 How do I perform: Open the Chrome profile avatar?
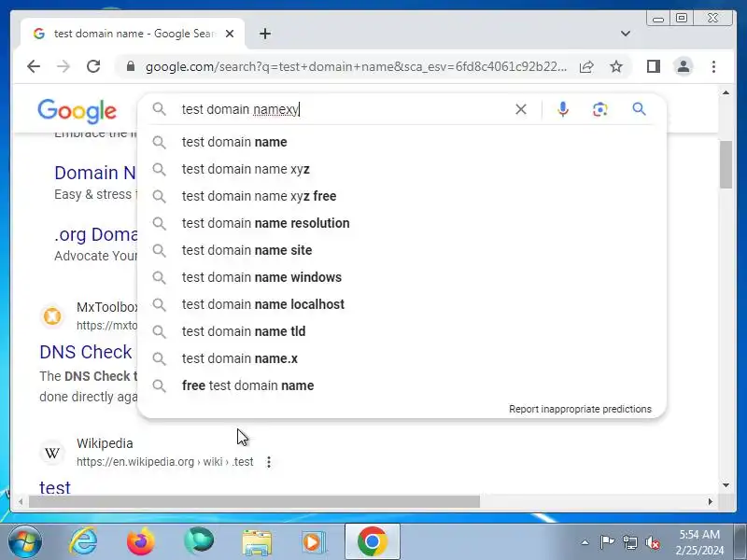pyautogui.click(x=684, y=66)
